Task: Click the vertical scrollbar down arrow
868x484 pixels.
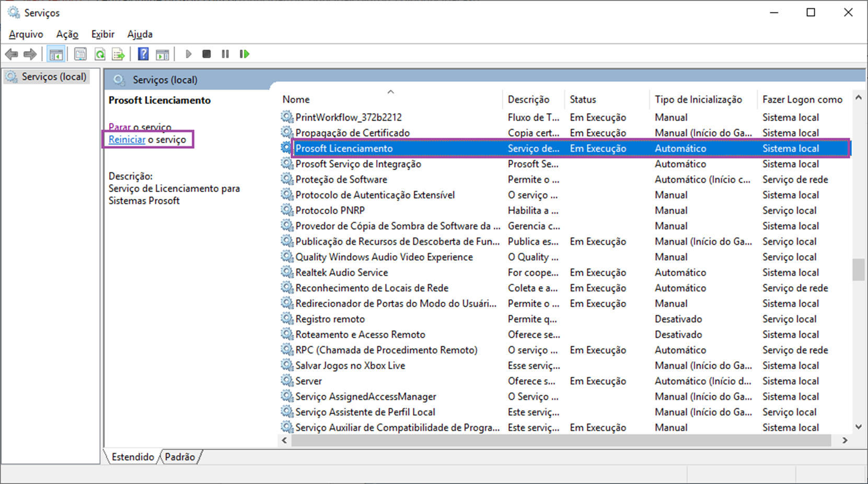Action: click(x=858, y=427)
